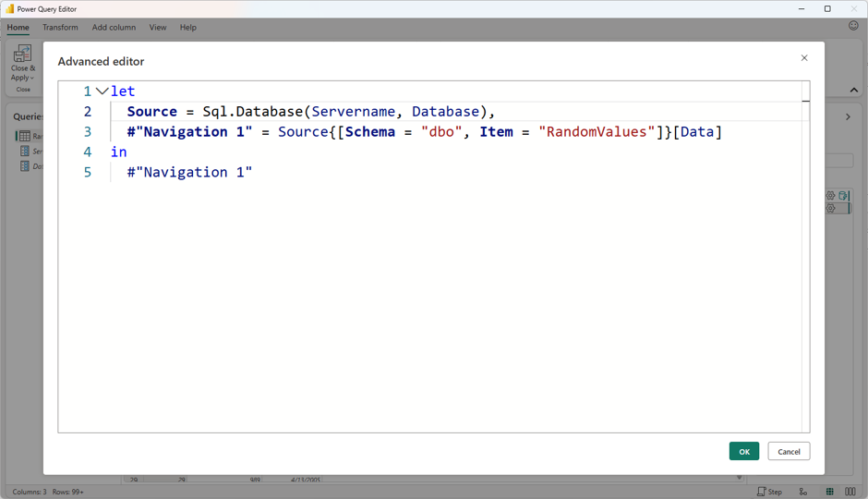Select the table query starting with Ra
Image resolution: width=868 pixels, height=499 pixels.
30,136
